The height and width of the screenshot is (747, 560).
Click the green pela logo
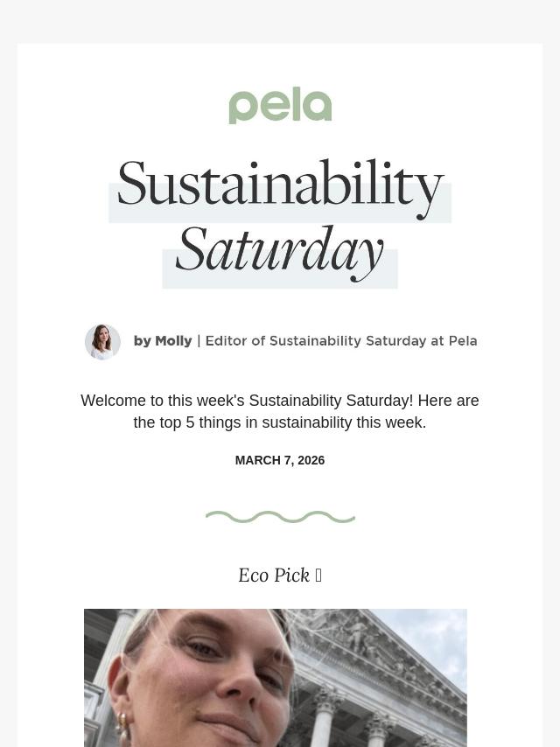tap(280, 105)
